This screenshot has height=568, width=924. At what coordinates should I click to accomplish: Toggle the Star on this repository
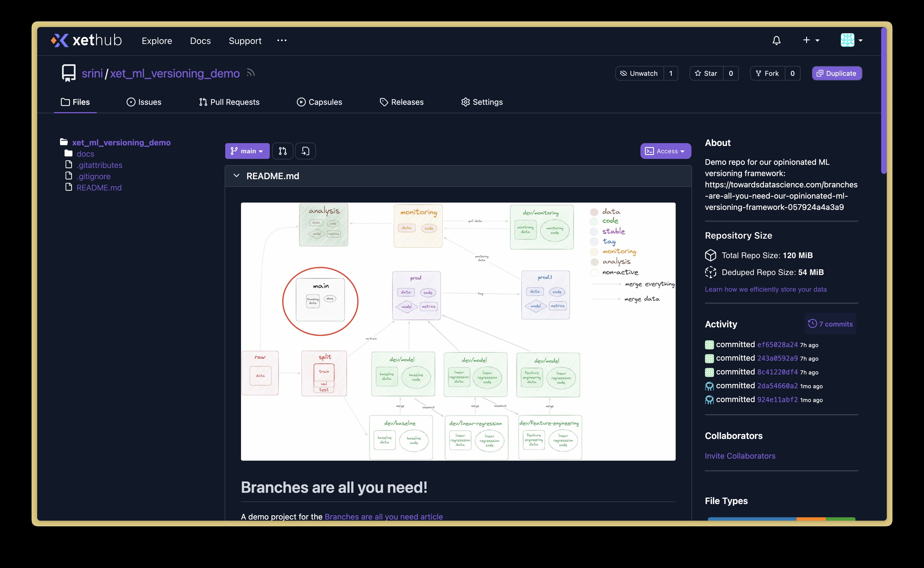706,73
